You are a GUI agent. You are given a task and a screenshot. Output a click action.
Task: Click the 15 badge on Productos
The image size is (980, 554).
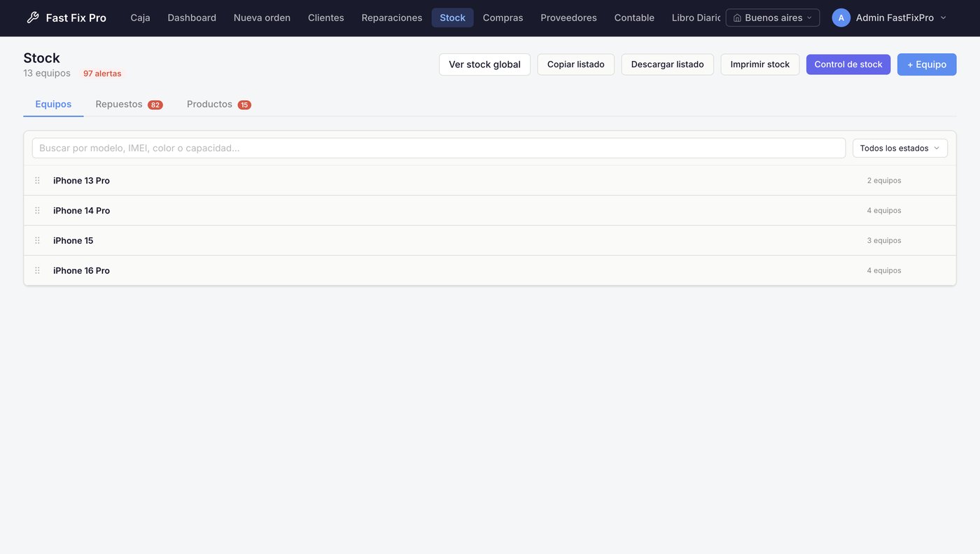coord(244,105)
